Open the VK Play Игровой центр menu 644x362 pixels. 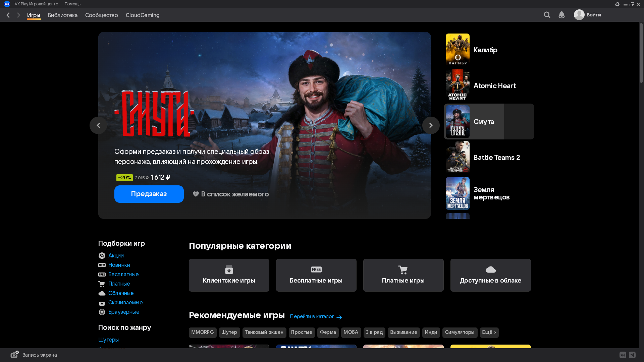click(36, 4)
